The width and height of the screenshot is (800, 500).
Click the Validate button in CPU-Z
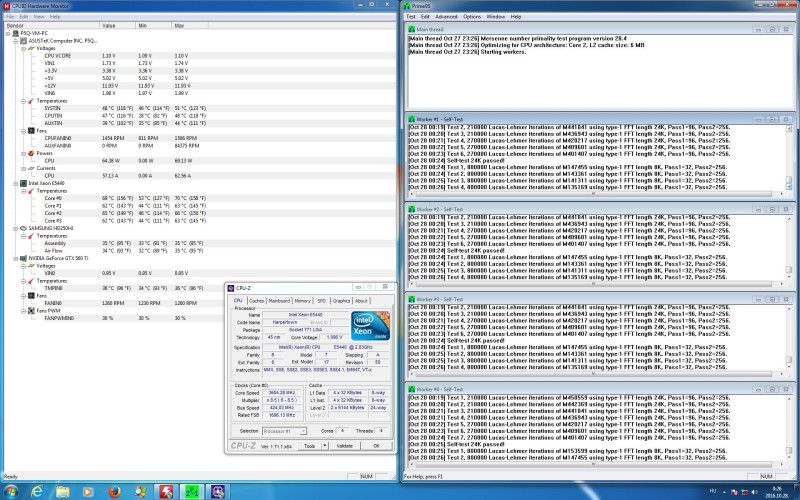click(344, 446)
